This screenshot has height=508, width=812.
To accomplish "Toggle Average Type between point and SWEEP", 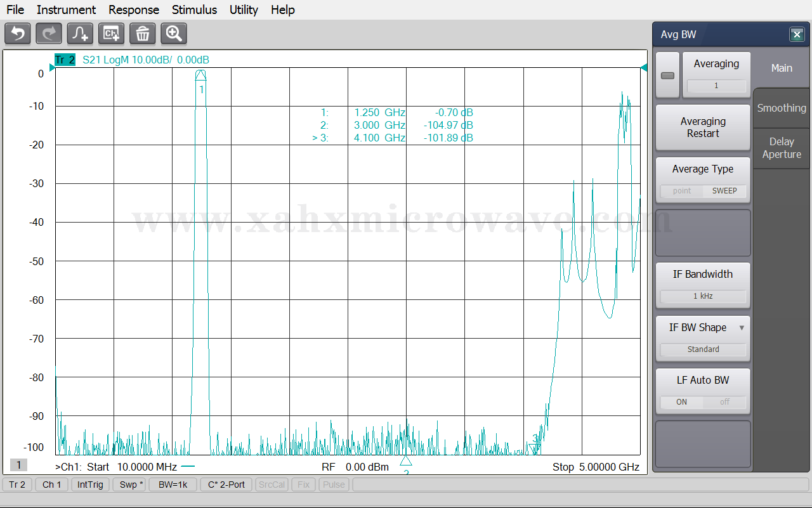I will click(x=703, y=191).
